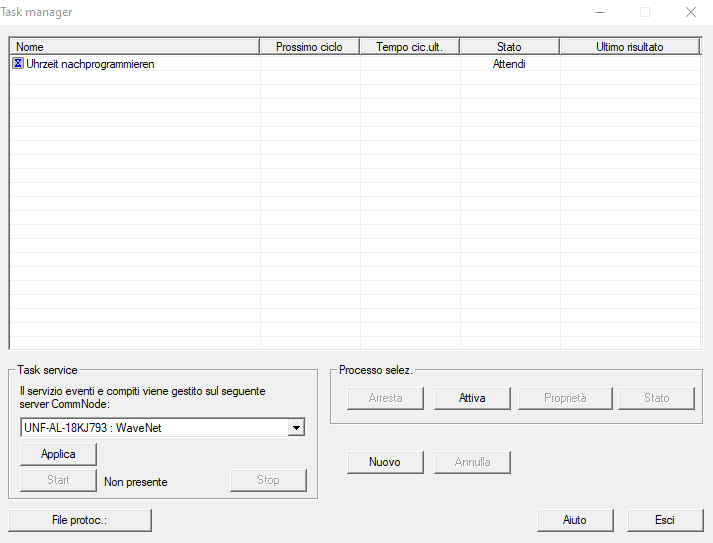Select the Uhrzeit nachprogrammieren task row

tap(90, 64)
